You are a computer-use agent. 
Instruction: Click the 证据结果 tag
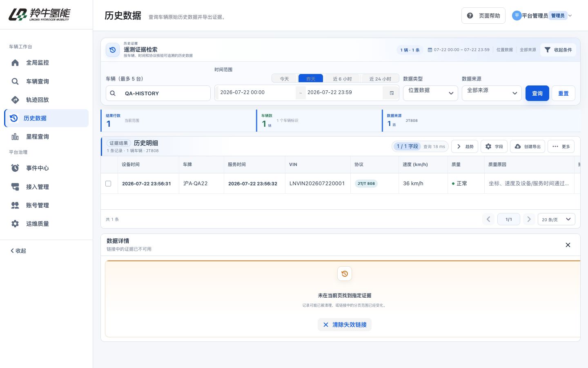pyautogui.click(x=119, y=143)
